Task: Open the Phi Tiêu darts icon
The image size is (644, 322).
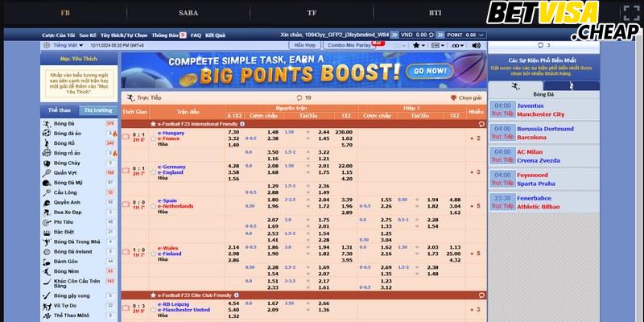Action: click(x=47, y=222)
